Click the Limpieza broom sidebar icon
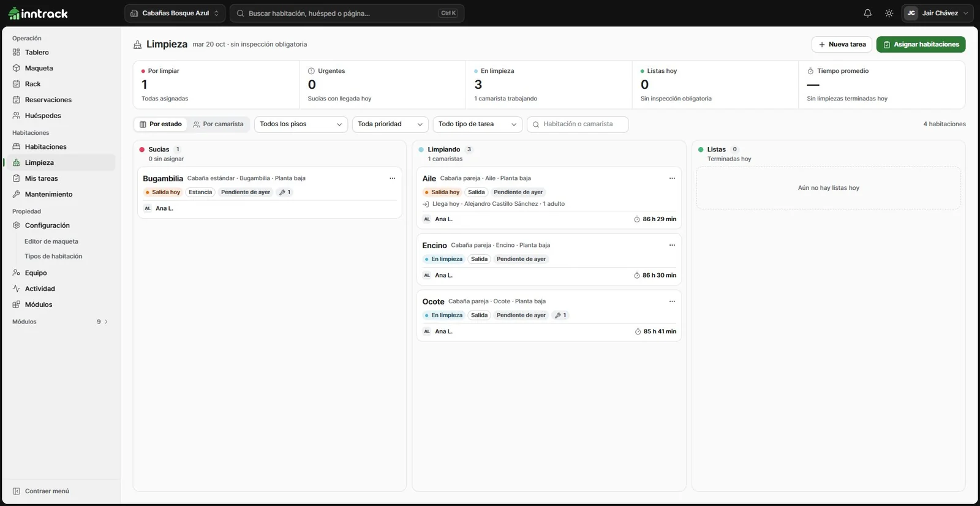The height and width of the screenshot is (506, 980). click(17, 163)
